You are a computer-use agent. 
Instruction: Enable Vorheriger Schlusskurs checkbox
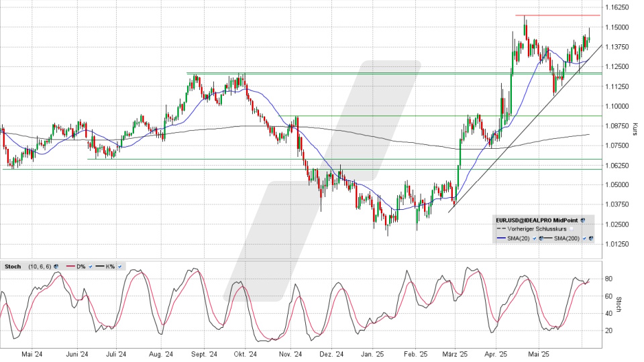pos(572,229)
